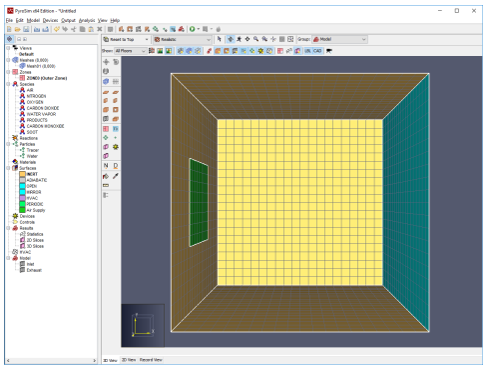Image resolution: width=489 pixels, height=370 pixels.
Task: Collapse the Species tree node
Action: pos(8,84)
